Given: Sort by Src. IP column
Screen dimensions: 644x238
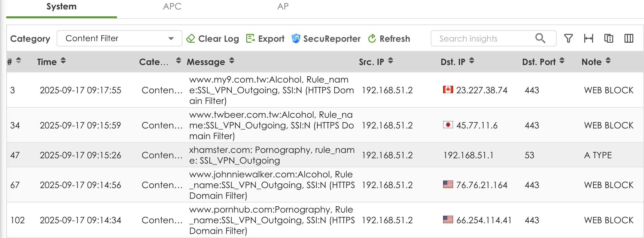Looking at the screenshot, I should tap(391, 61).
